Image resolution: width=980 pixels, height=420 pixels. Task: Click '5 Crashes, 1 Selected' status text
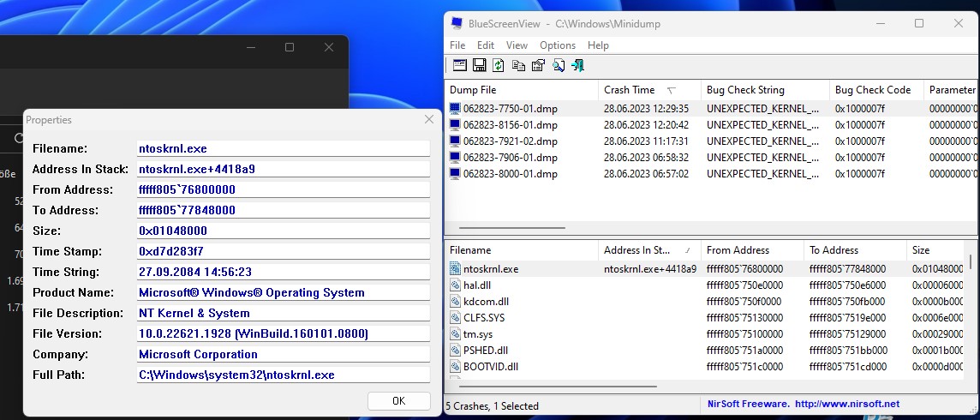(493, 406)
